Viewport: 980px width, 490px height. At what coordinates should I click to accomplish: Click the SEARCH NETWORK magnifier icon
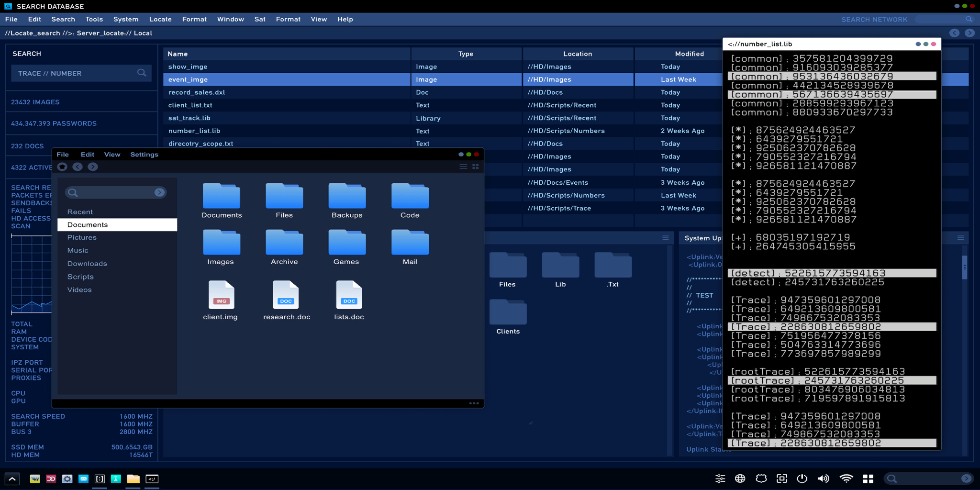click(969, 19)
